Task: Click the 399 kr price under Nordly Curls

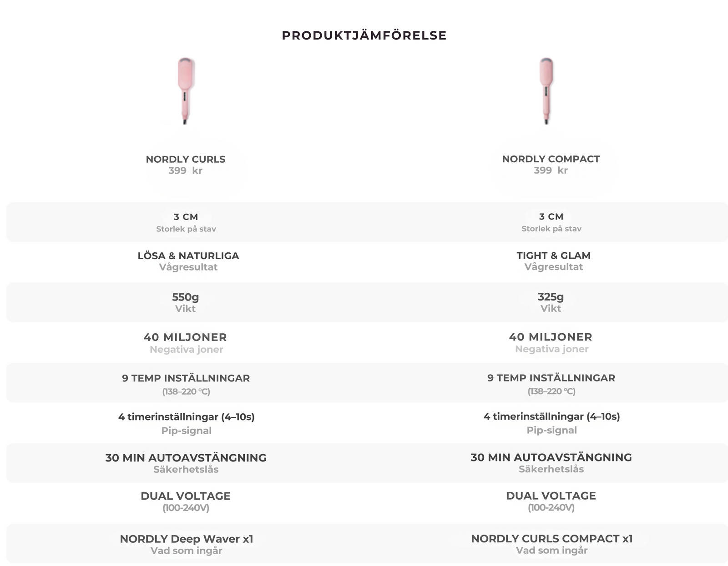Action: coord(185,171)
